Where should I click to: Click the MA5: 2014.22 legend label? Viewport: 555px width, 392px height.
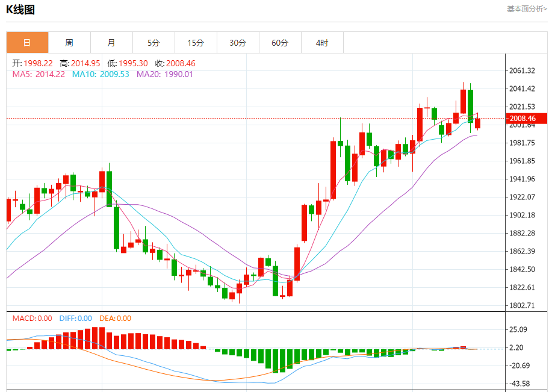click(x=39, y=74)
